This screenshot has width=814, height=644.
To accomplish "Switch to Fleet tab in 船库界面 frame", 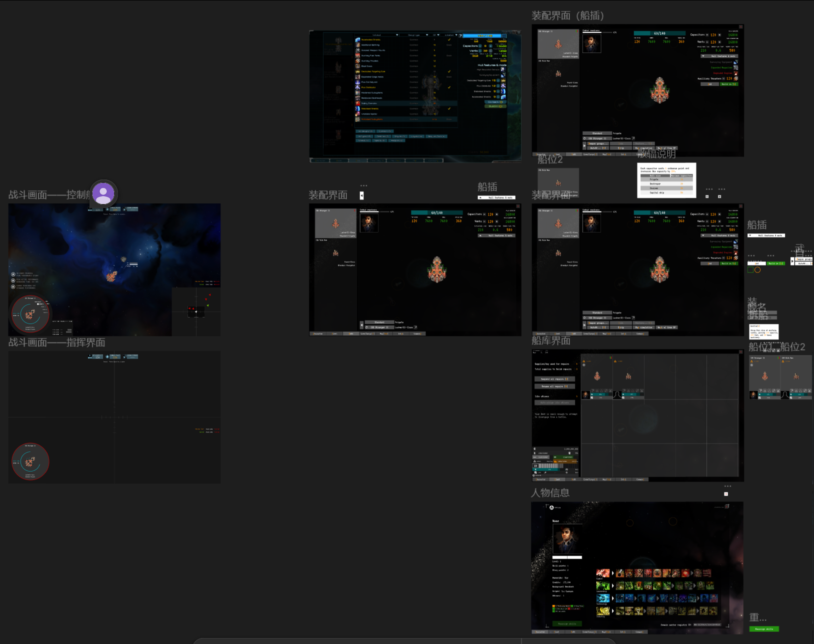I will click(557, 479).
